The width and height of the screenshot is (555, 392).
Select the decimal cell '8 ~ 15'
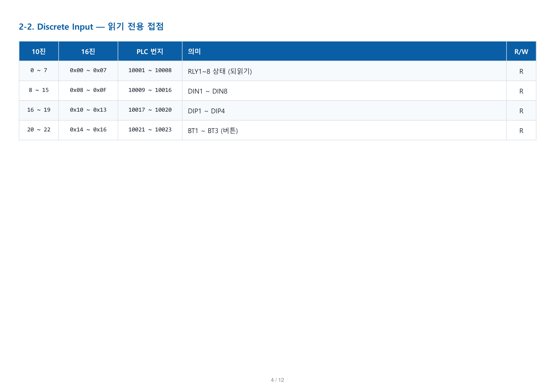(x=39, y=90)
